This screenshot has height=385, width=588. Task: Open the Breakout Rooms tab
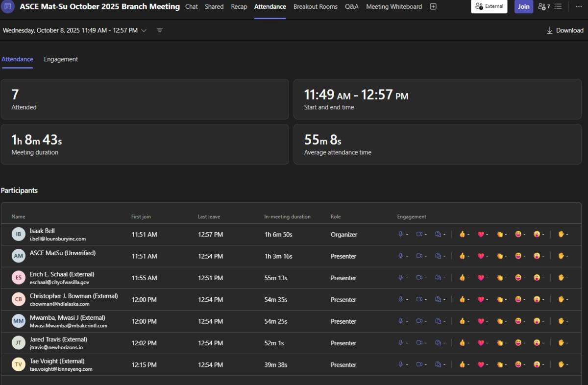pyautogui.click(x=315, y=7)
